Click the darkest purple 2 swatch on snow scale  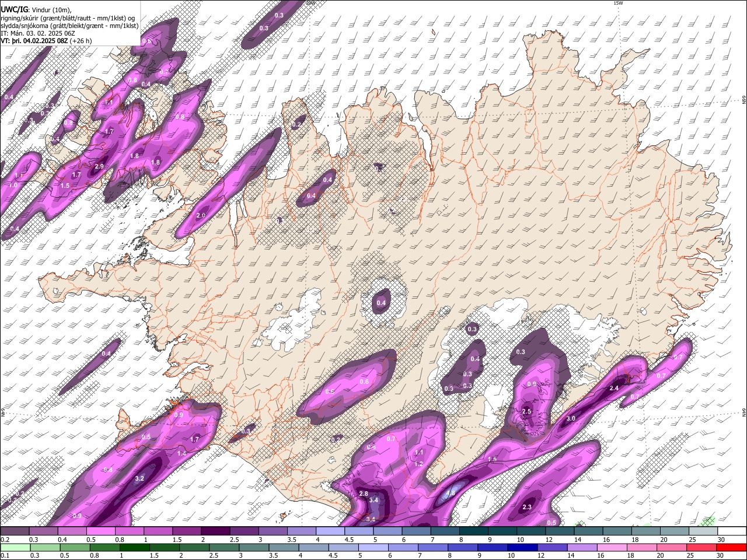coord(215,531)
